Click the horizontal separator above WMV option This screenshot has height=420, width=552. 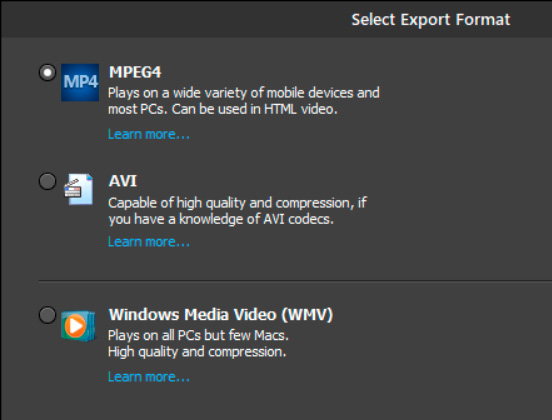pos(295,281)
